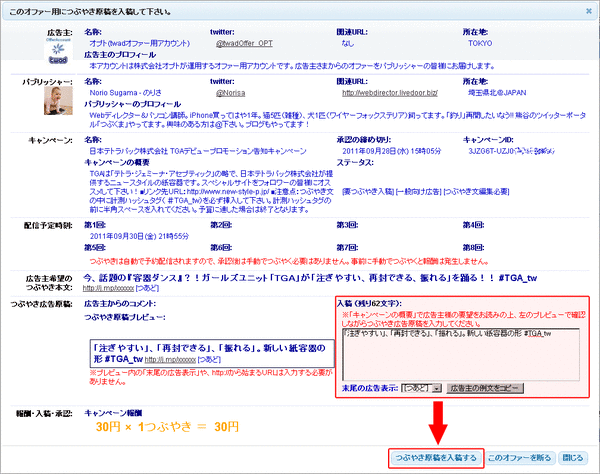
Task: Click このオファーを断る button
Action: pos(519,458)
